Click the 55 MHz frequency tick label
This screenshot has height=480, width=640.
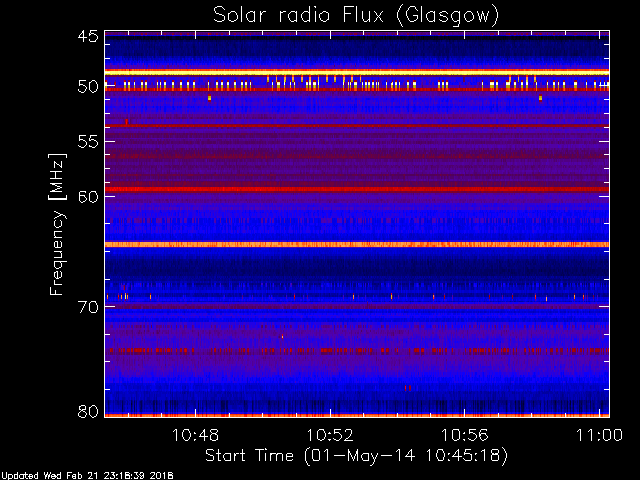pyautogui.click(x=87, y=143)
